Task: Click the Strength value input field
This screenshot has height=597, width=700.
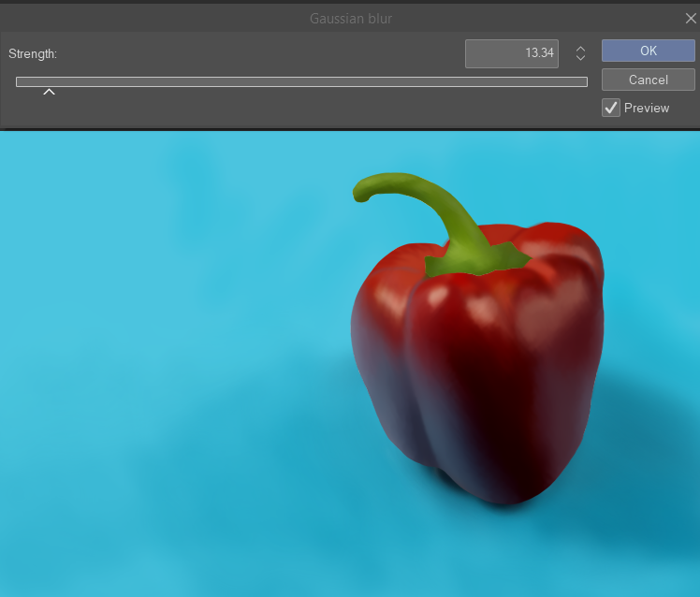Action: coord(511,53)
